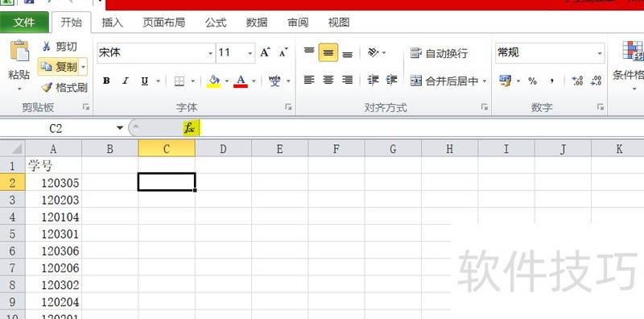Select the Format Painter (格式刷) tool
644x319 pixels.
[64, 87]
